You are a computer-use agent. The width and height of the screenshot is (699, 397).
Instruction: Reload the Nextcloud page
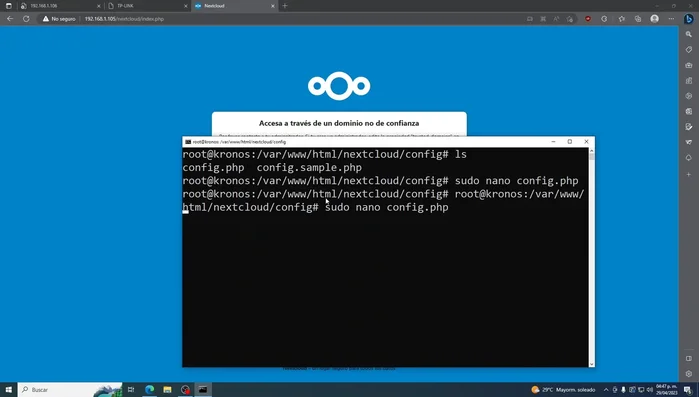pos(26,19)
